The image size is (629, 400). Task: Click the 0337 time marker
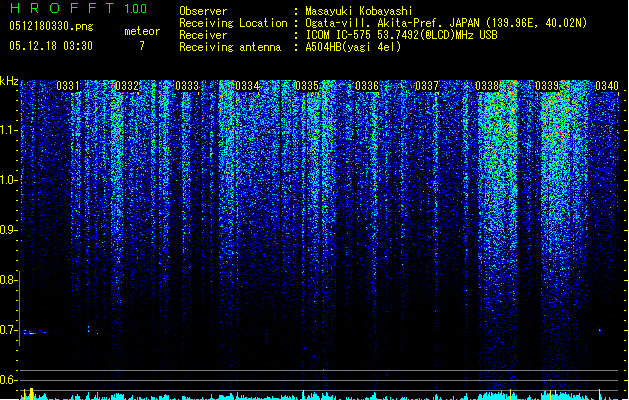(x=427, y=86)
